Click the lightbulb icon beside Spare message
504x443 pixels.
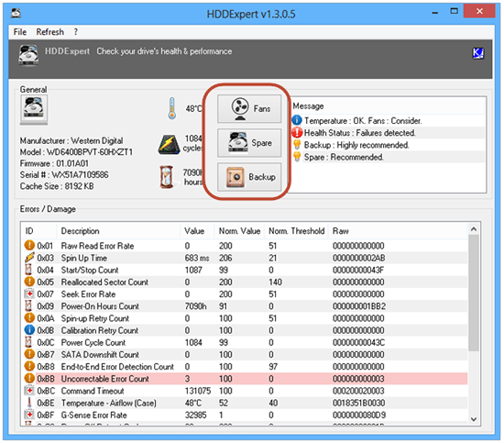pos(297,157)
